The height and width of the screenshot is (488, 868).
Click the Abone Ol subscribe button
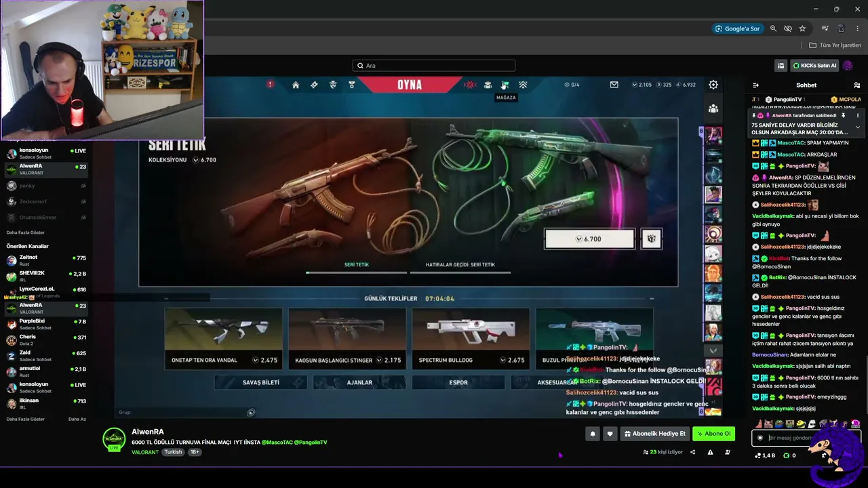713,434
